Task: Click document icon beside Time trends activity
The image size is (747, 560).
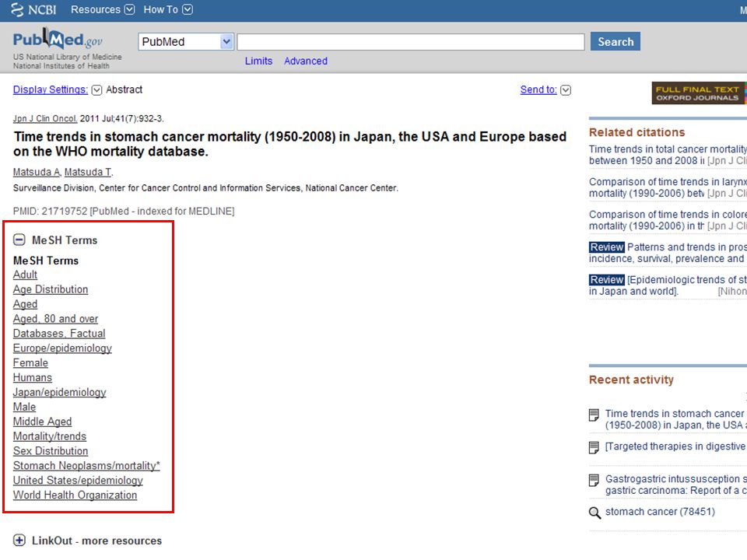Action: pos(594,415)
